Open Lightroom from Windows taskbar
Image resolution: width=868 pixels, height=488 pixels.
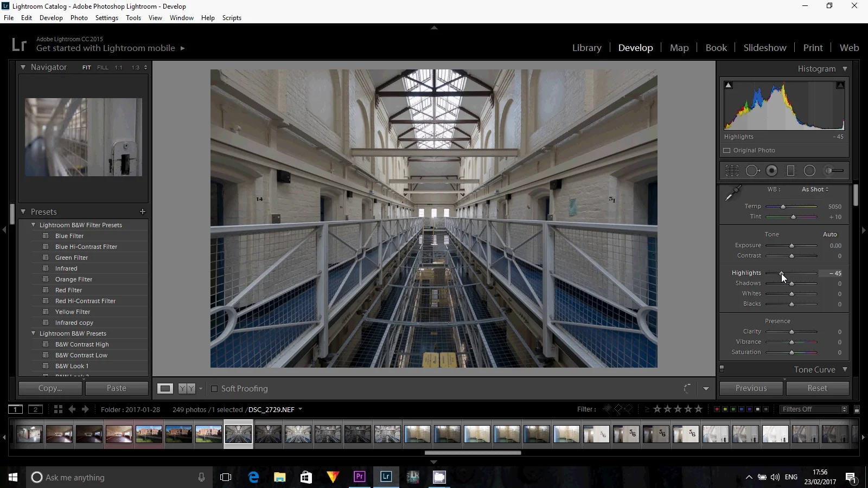click(x=386, y=477)
